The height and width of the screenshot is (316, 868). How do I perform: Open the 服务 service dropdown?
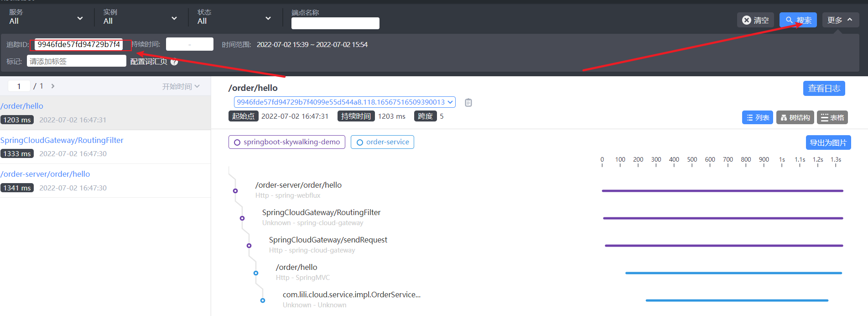coord(46,17)
